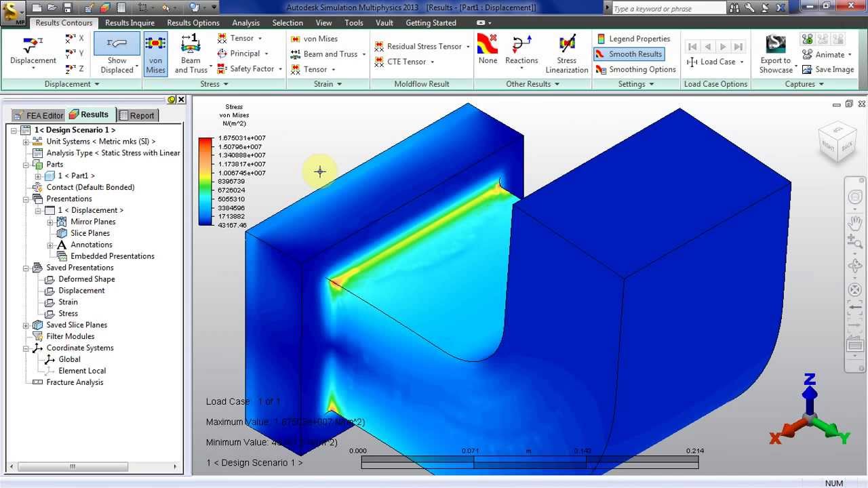Select Contact (Default: Bonded) item
This screenshot has height=488, width=868.
pos(90,187)
